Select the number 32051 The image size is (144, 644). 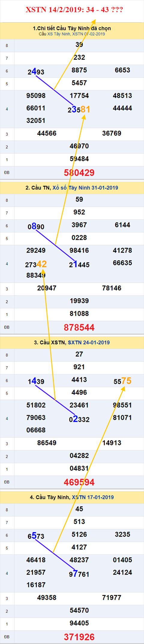36,121
